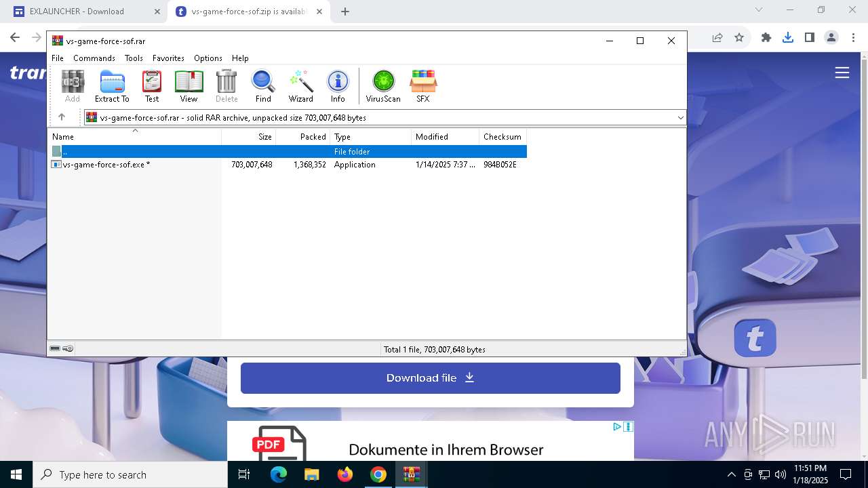Click the WinRAR taskbar icon
868x488 pixels.
[412, 474]
